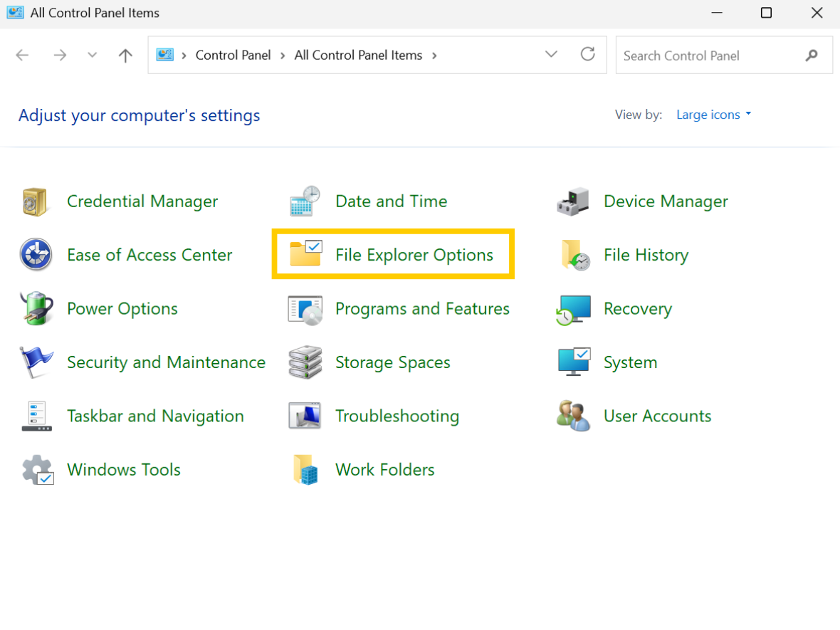Select the All Control Panel Items breadcrumb

tap(358, 56)
